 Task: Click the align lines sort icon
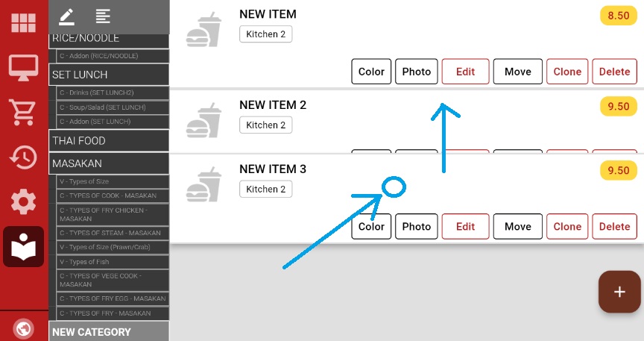[x=103, y=16]
